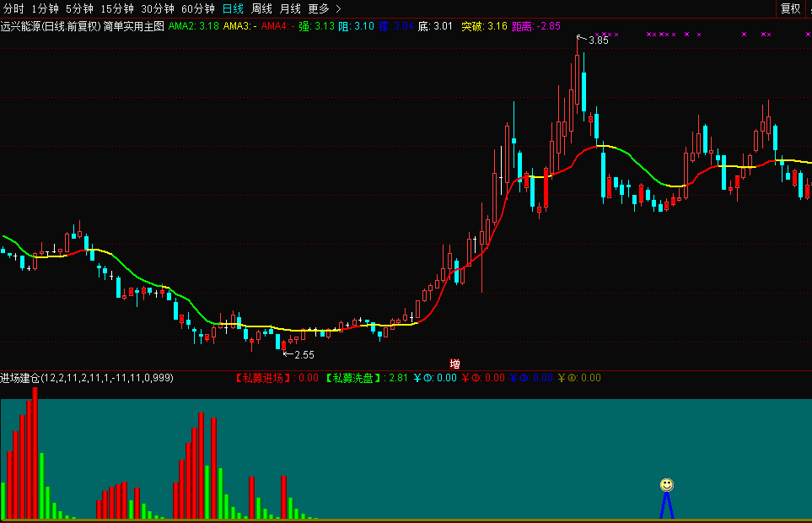Select the 周线 weekly chart tab
812x523 pixels.
click(261, 8)
